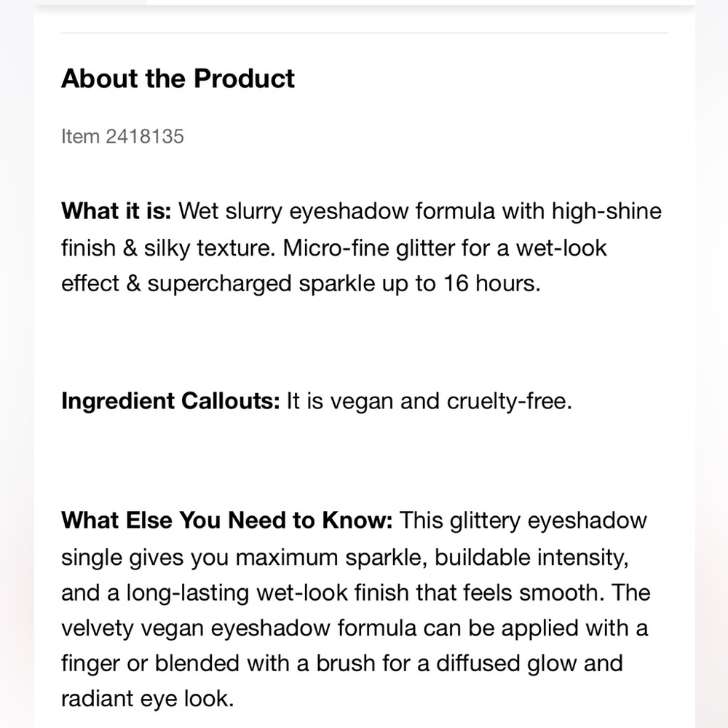Click the What Else You Need to Know label
Image resolution: width=728 pixels, height=728 pixels.
(226, 520)
